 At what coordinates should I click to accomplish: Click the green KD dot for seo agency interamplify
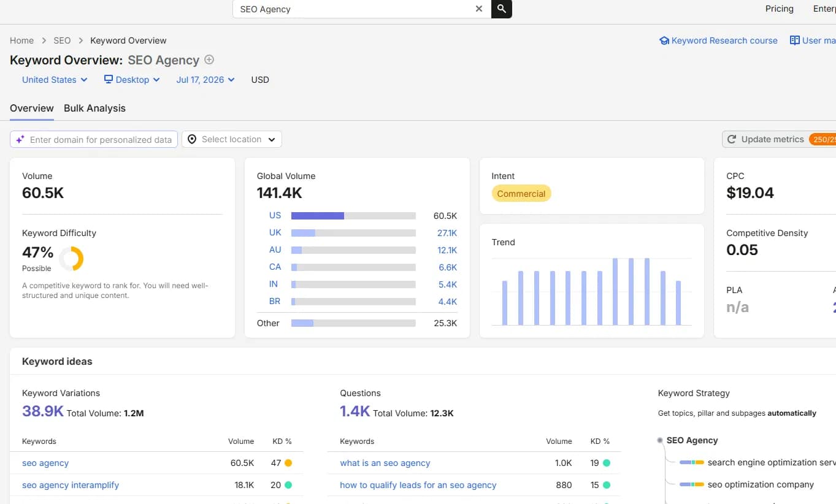coord(288,485)
